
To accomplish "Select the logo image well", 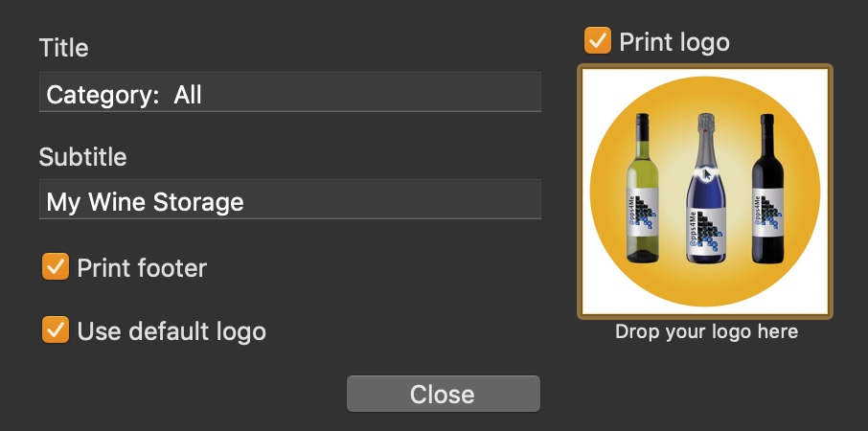I will click(705, 192).
